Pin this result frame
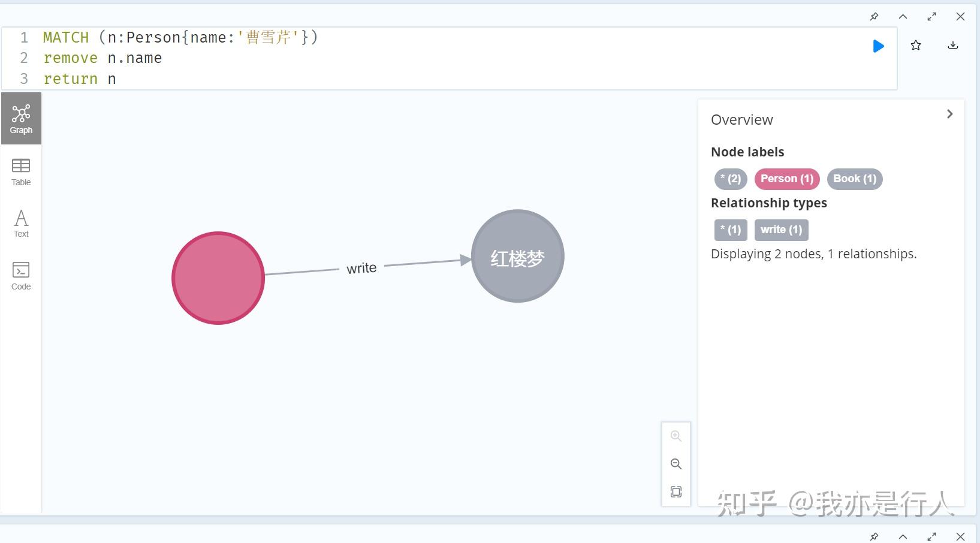 (874, 17)
